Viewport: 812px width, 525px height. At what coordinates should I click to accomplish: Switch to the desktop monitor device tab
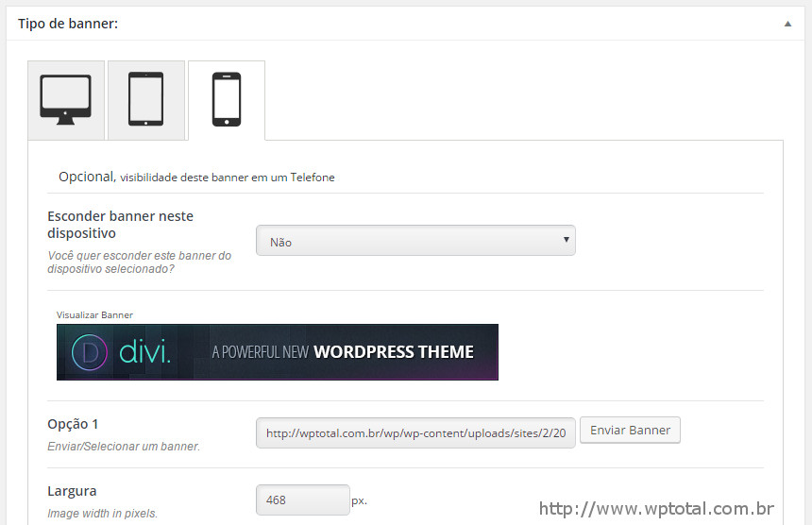(x=66, y=100)
